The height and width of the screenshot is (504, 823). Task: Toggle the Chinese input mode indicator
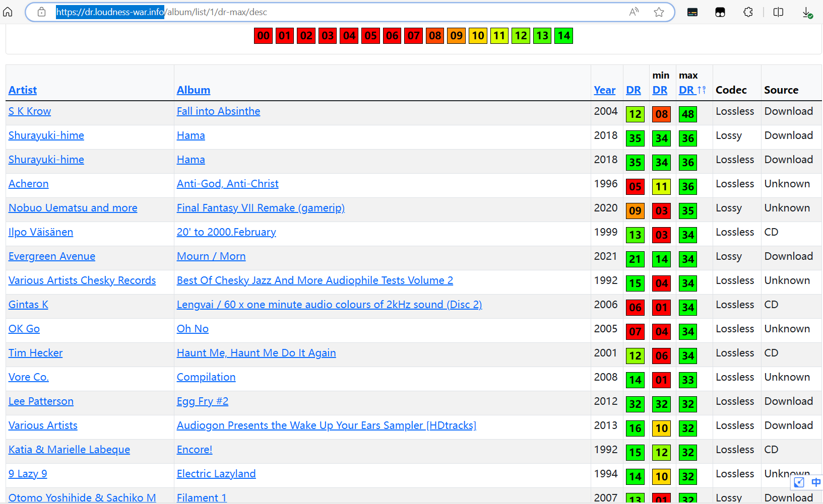tap(815, 482)
